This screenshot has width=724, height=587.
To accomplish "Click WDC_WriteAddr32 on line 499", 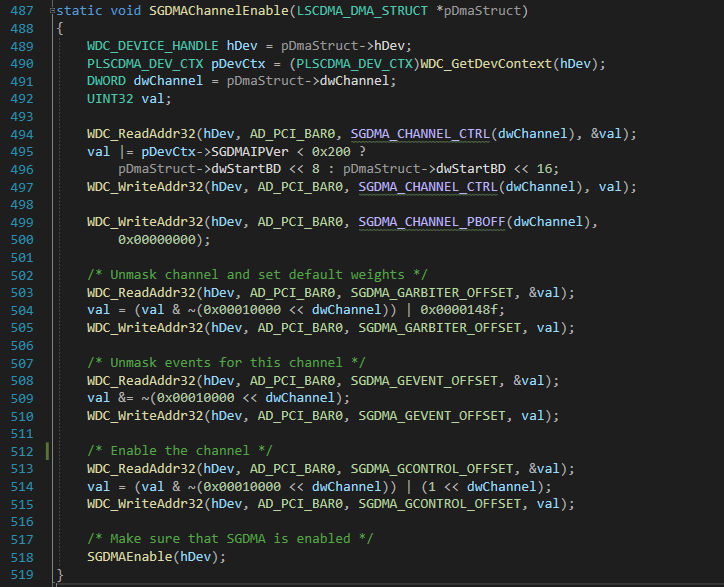I will [145, 222].
